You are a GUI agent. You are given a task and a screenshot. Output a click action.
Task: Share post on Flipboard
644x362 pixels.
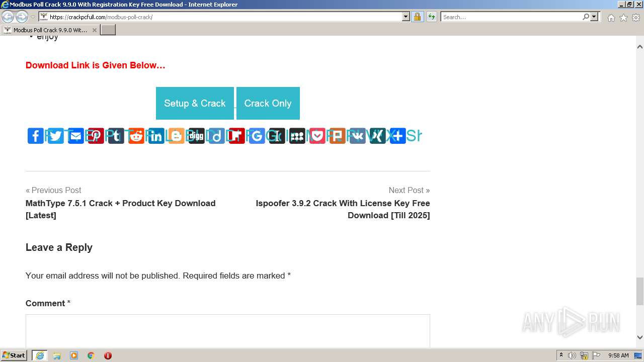pos(237,136)
